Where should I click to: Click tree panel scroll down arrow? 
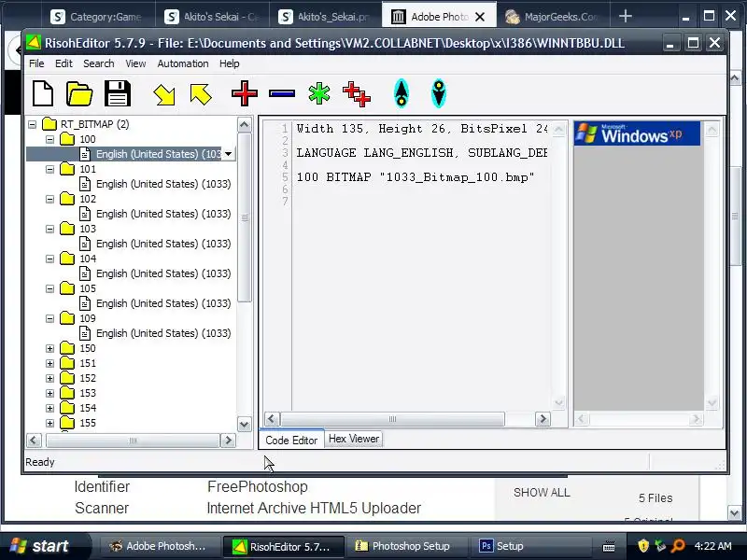click(245, 424)
